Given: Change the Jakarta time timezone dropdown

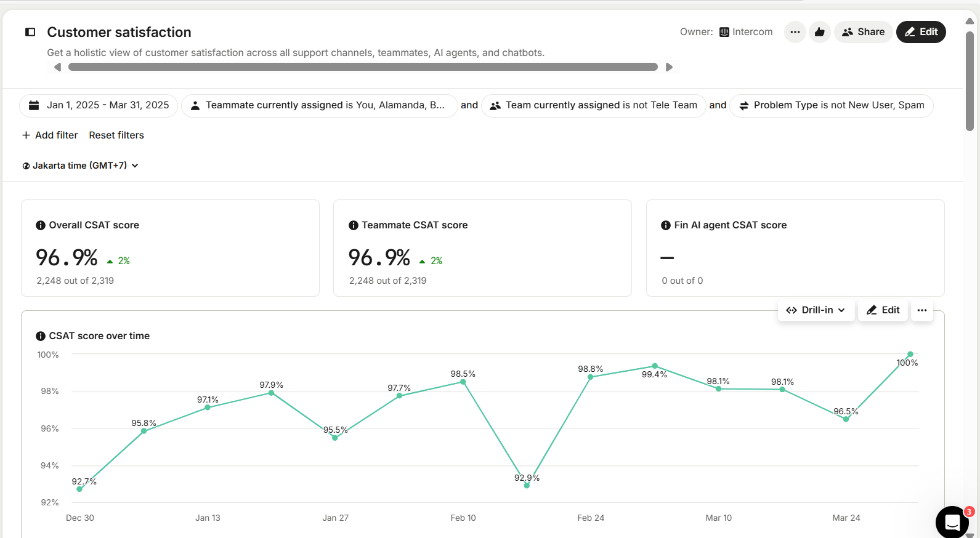Looking at the screenshot, I should (x=80, y=166).
